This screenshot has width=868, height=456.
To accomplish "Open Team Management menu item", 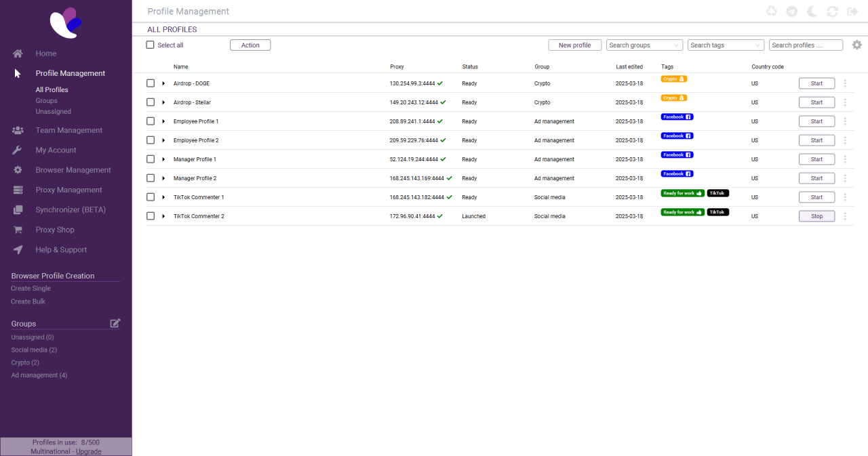I will point(68,130).
